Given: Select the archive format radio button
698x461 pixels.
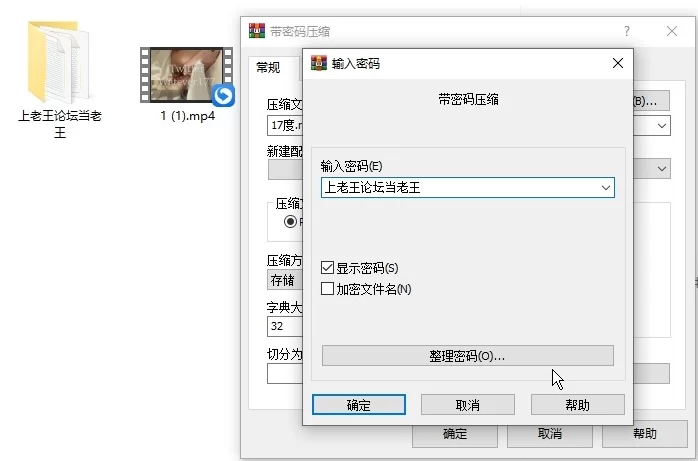Looking at the screenshot, I should (x=291, y=222).
